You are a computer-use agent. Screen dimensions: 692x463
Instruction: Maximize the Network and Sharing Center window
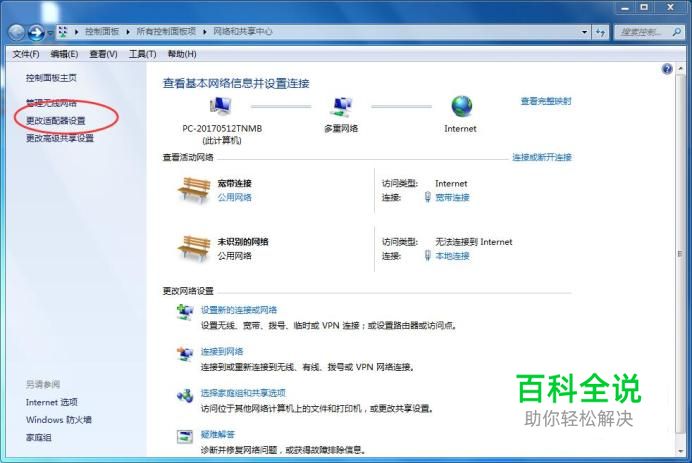(x=644, y=8)
